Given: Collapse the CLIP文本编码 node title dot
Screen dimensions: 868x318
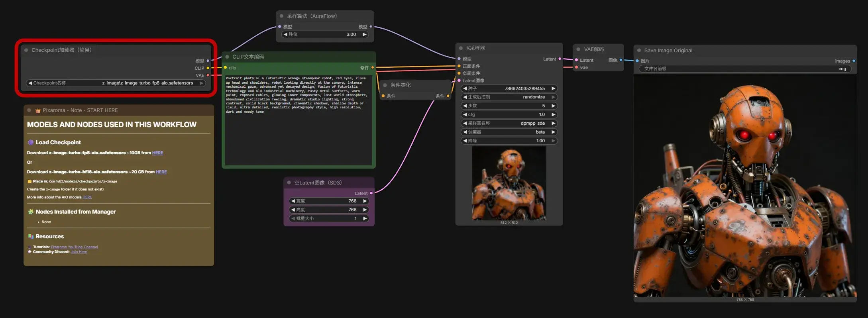Looking at the screenshot, I should (x=227, y=57).
